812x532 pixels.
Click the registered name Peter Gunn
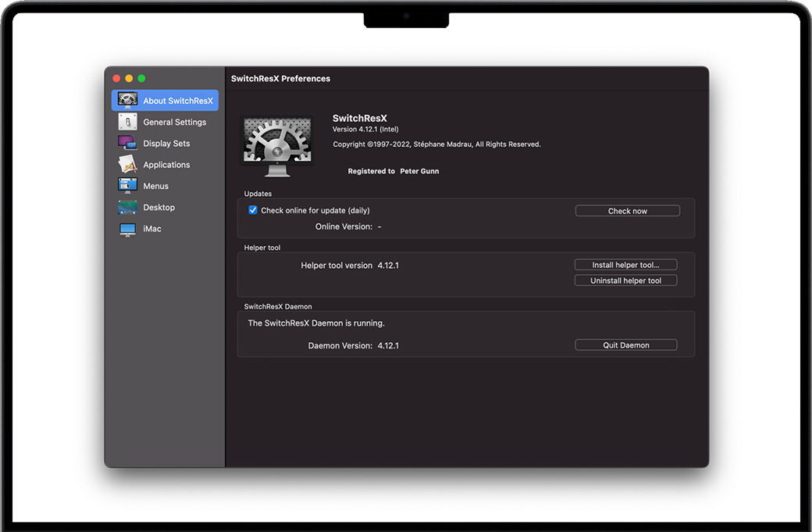(x=419, y=171)
